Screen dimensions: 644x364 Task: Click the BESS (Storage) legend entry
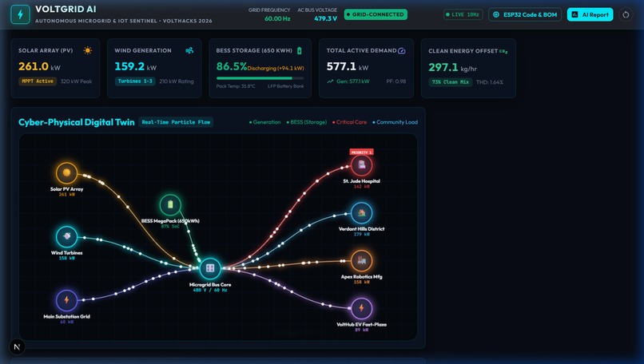click(307, 122)
